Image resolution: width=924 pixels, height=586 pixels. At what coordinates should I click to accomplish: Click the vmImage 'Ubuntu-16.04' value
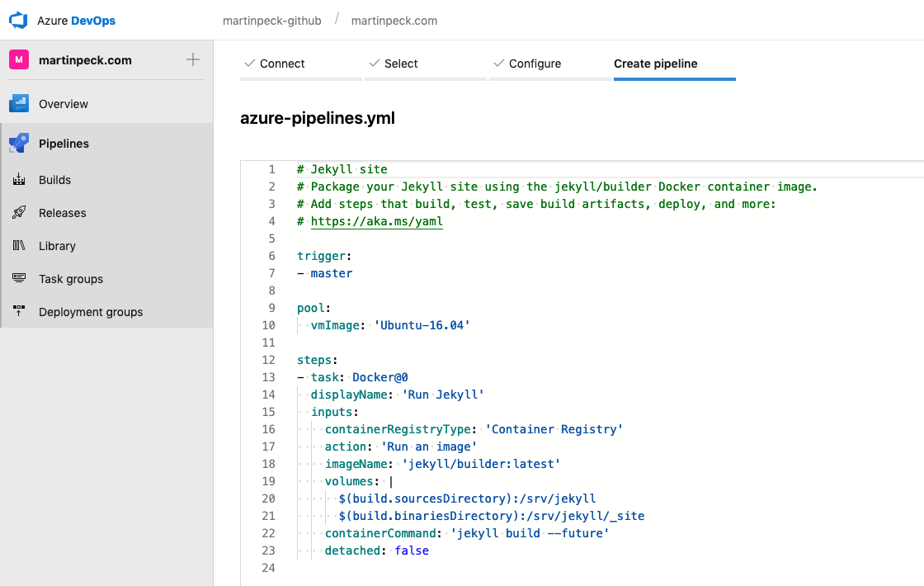(x=422, y=325)
